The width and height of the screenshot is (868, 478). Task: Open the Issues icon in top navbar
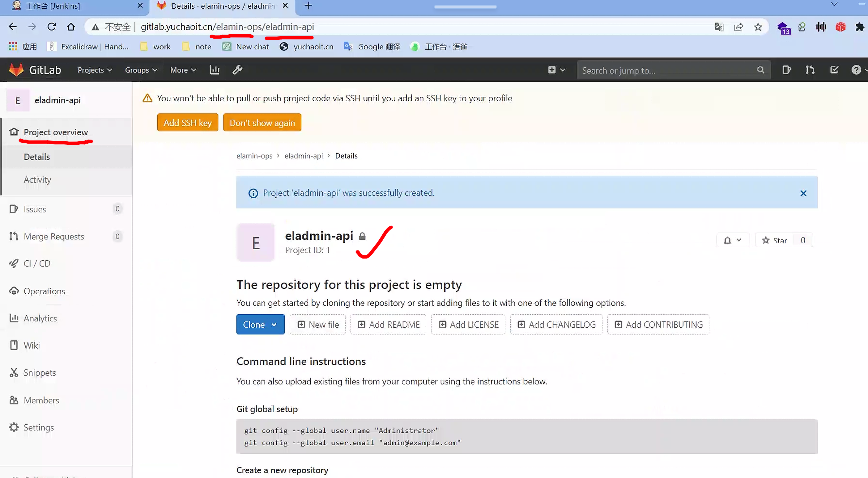point(786,70)
